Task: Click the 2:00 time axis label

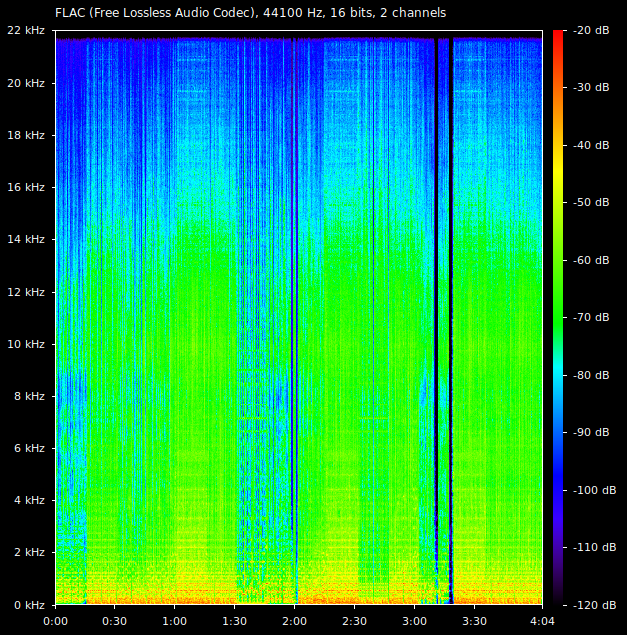Action: pos(294,621)
